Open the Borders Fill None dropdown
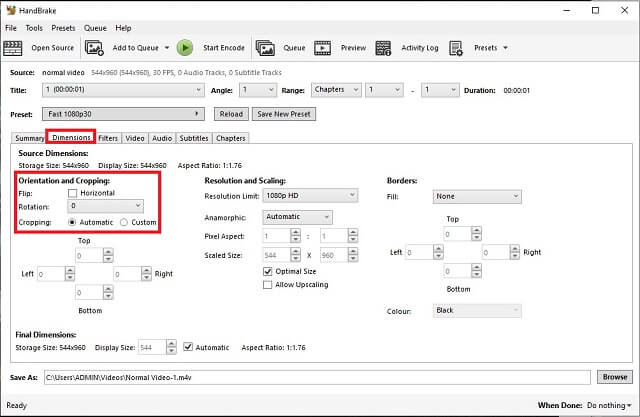 click(x=477, y=197)
